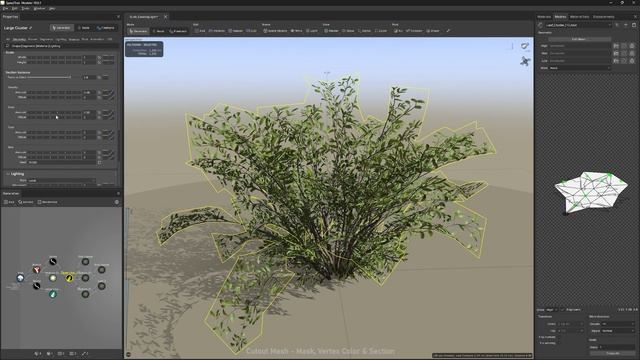Viewport: 640px width, 360px height.
Task: Switch to the Materials tab
Action: pyautogui.click(x=544, y=17)
